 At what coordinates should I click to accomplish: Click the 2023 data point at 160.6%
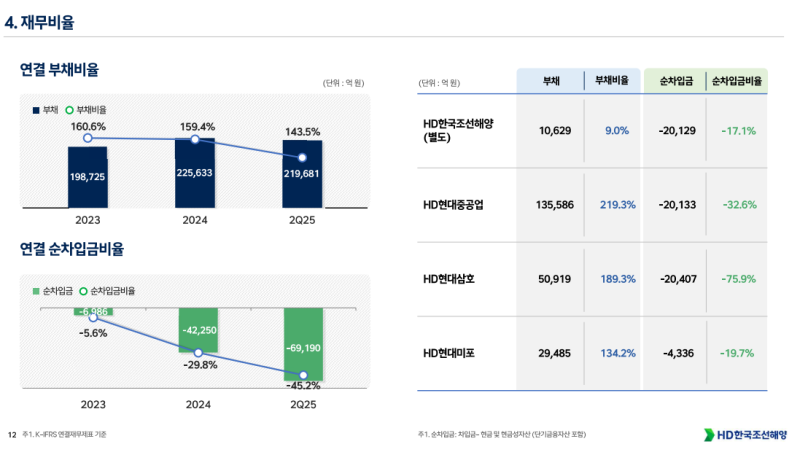tap(88, 139)
